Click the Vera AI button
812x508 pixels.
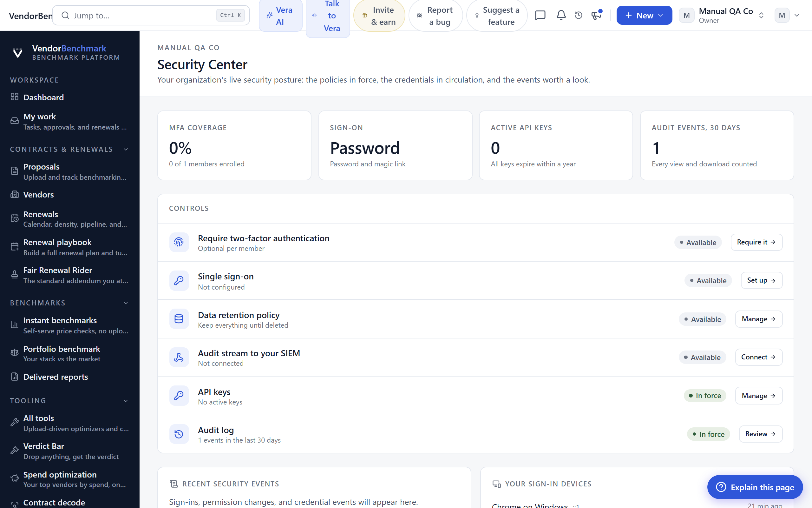[280, 16]
